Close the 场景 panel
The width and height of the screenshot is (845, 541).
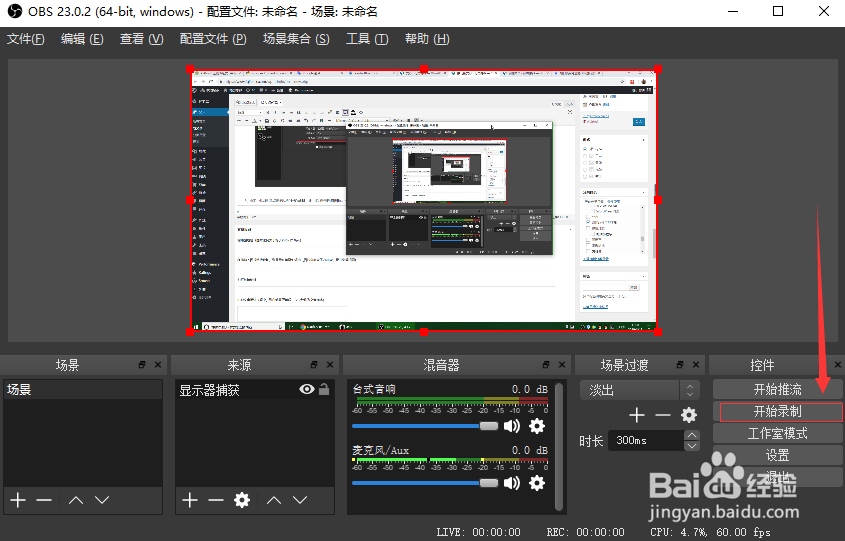(x=158, y=365)
